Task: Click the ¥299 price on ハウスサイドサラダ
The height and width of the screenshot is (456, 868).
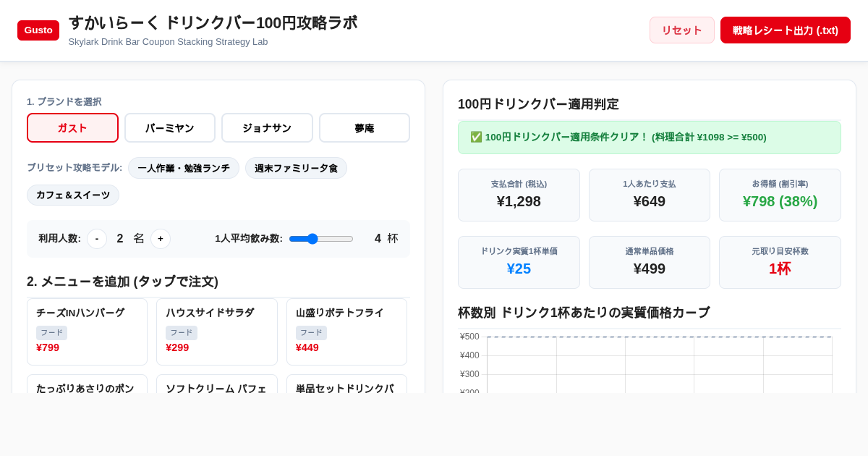Action: [x=177, y=347]
